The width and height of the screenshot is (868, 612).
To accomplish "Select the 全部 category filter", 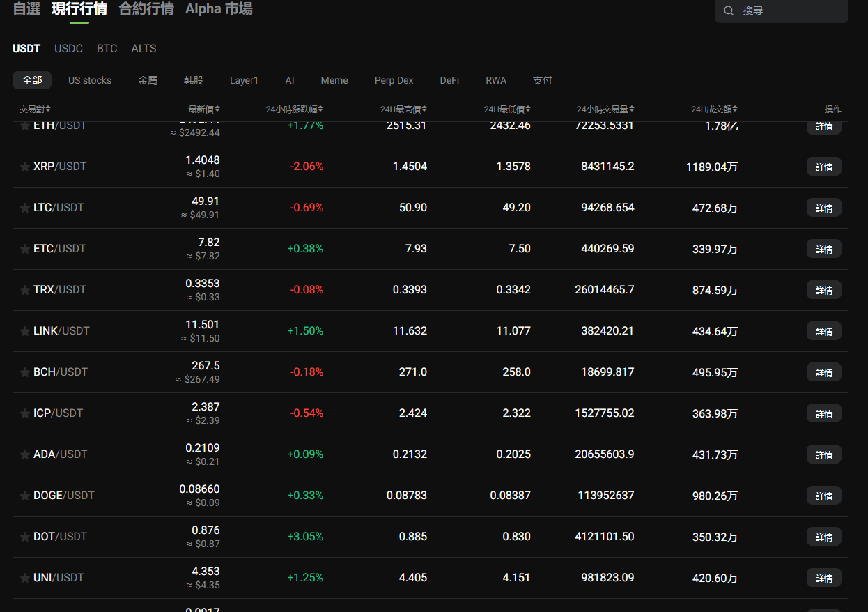I will pyautogui.click(x=32, y=80).
